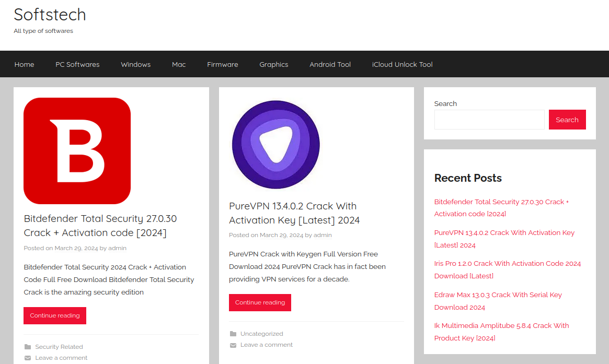This screenshot has height=364, width=609.
Task: Click envelope icon under Uncategorized
Action: [x=233, y=345]
